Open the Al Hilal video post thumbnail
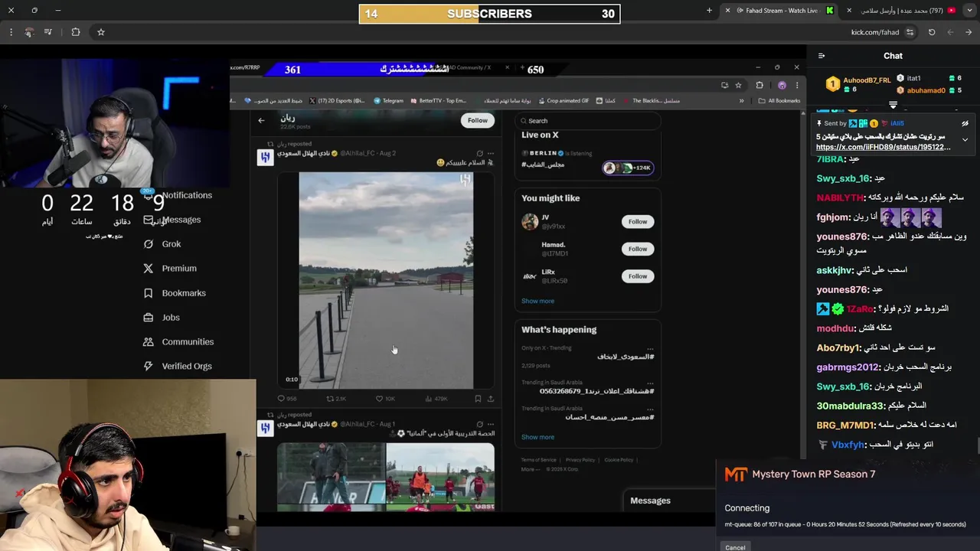The height and width of the screenshot is (551, 980). [386, 280]
